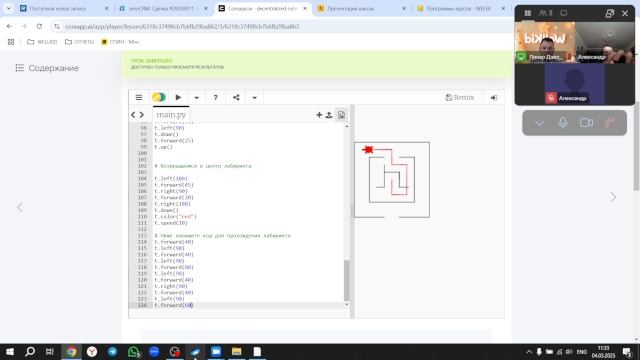The width and height of the screenshot is (640, 360).
Task: Open the ОТВЕТЫ bookmark folder
Action: point(80,42)
